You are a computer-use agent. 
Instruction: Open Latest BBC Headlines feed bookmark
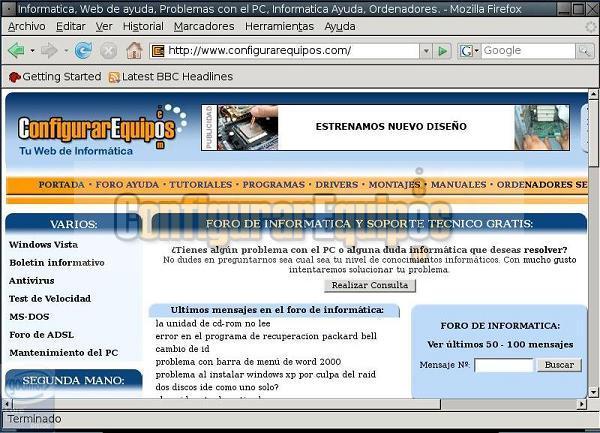pos(171,77)
